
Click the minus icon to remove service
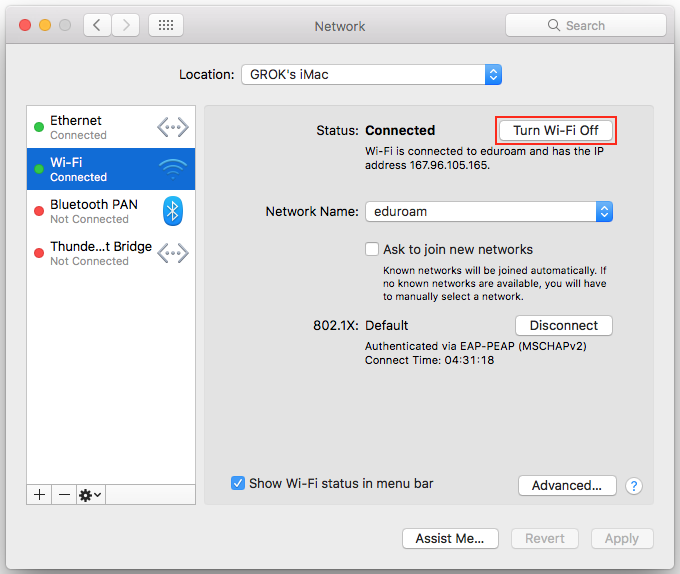click(x=64, y=495)
